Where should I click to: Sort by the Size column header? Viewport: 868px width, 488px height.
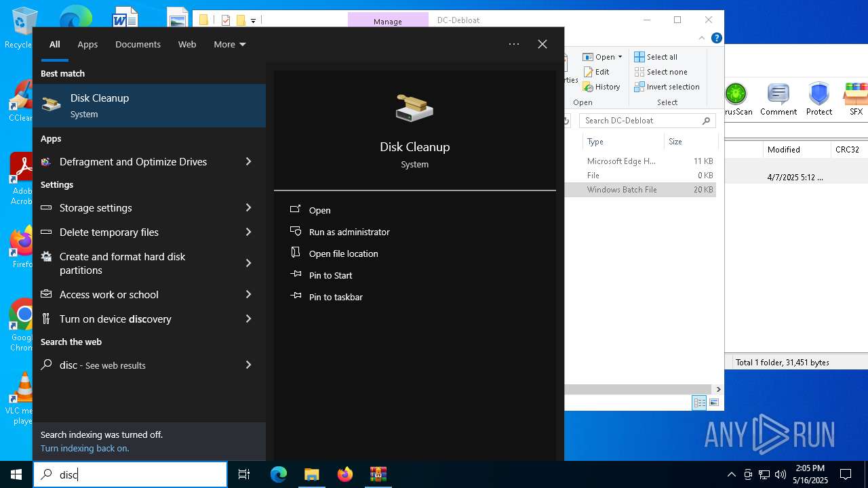(x=690, y=142)
